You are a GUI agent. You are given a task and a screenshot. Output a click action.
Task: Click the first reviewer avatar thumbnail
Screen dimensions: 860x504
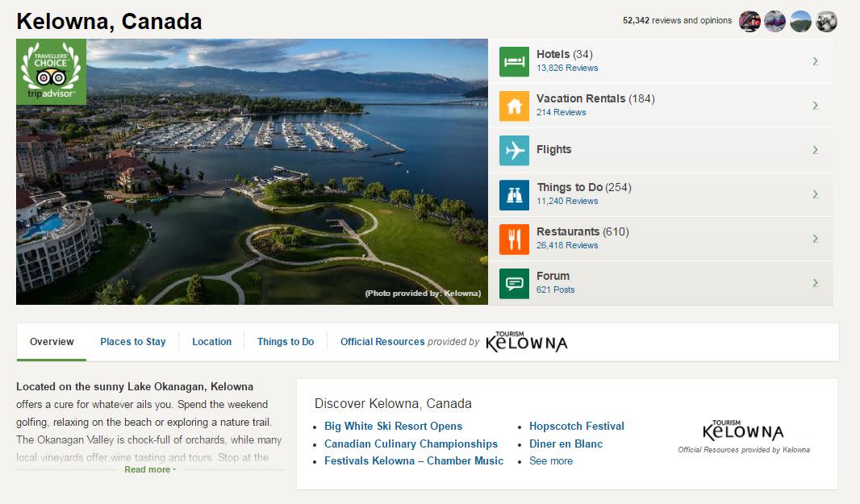coord(749,22)
